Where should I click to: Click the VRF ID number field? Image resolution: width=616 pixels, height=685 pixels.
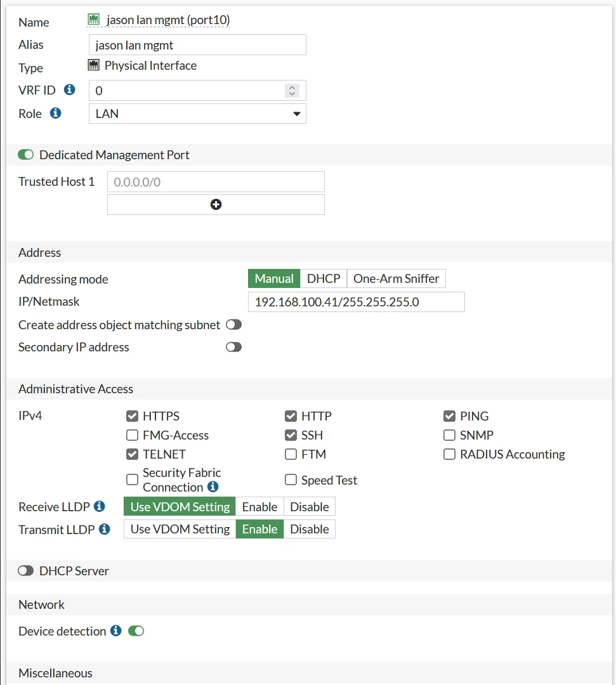click(x=197, y=91)
